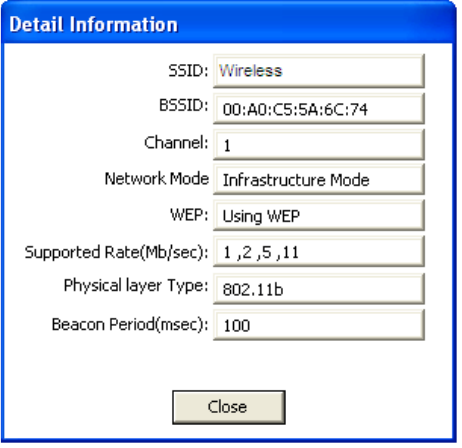Select the 802.11b physical layer field
Screen dimensions: 462x448
click(x=319, y=289)
